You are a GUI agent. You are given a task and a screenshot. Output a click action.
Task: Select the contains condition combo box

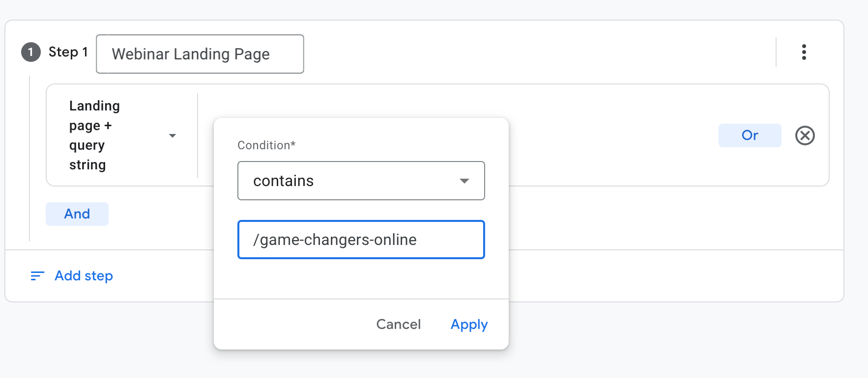(x=361, y=181)
